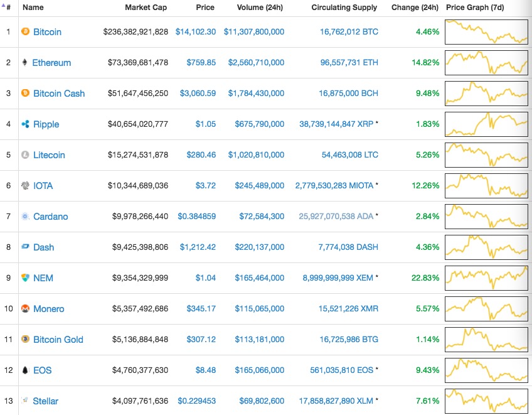Click the Dash logo icon

25,247
